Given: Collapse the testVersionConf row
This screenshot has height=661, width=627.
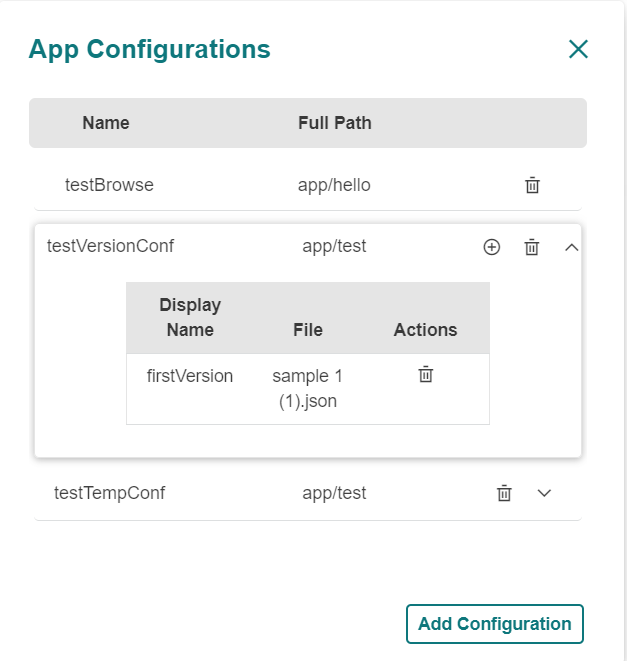Looking at the screenshot, I should point(572,247).
